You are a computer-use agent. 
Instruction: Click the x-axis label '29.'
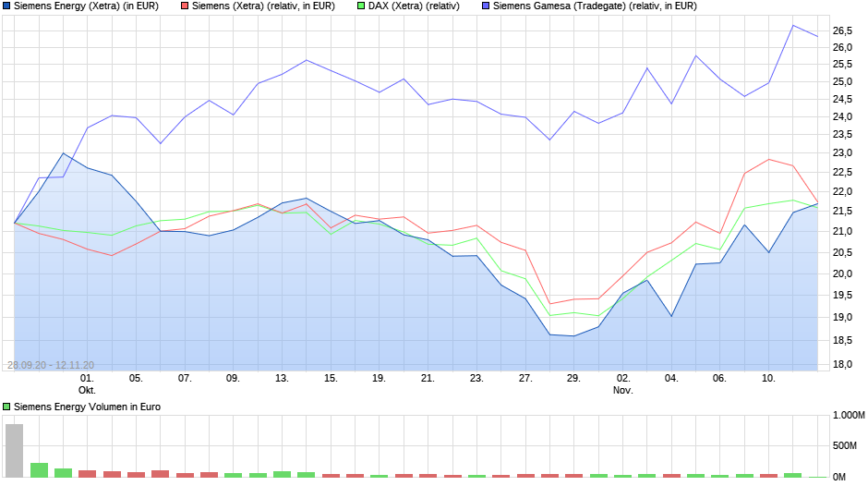[x=573, y=379]
